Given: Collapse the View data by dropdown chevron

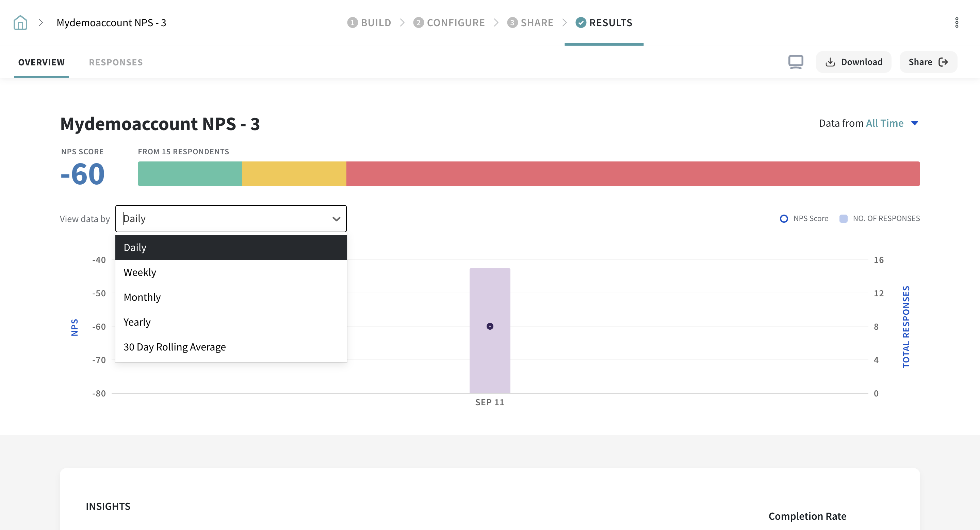Looking at the screenshot, I should click(x=336, y=219).
